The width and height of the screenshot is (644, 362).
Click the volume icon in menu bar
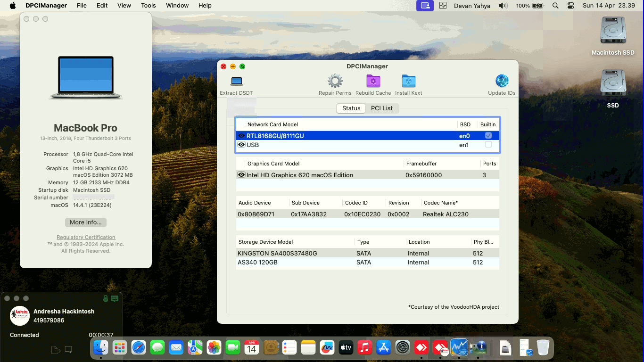pyautogui.click(x=503, y=6)
